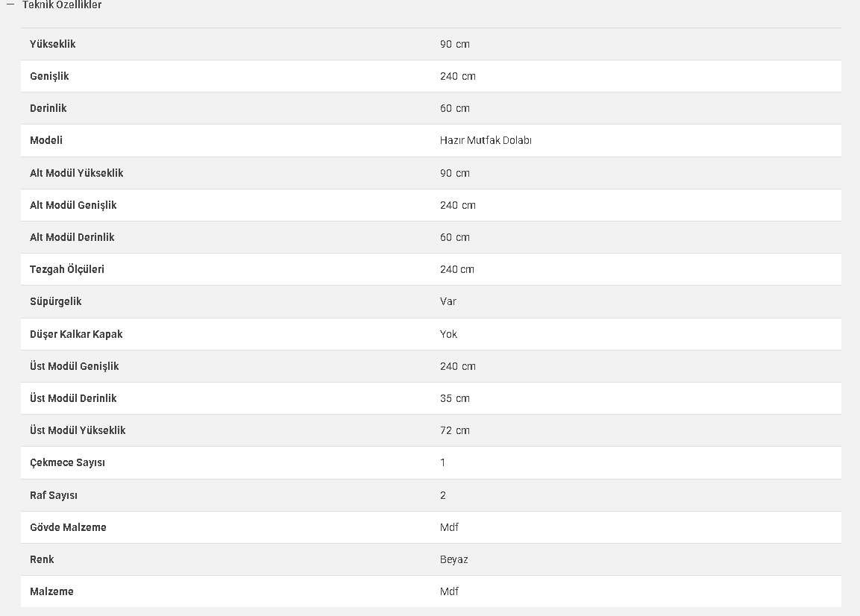The height and width of the screenshot is (616, 860).
Task: Select the Yükseklik row label
Action: point(53,44)
